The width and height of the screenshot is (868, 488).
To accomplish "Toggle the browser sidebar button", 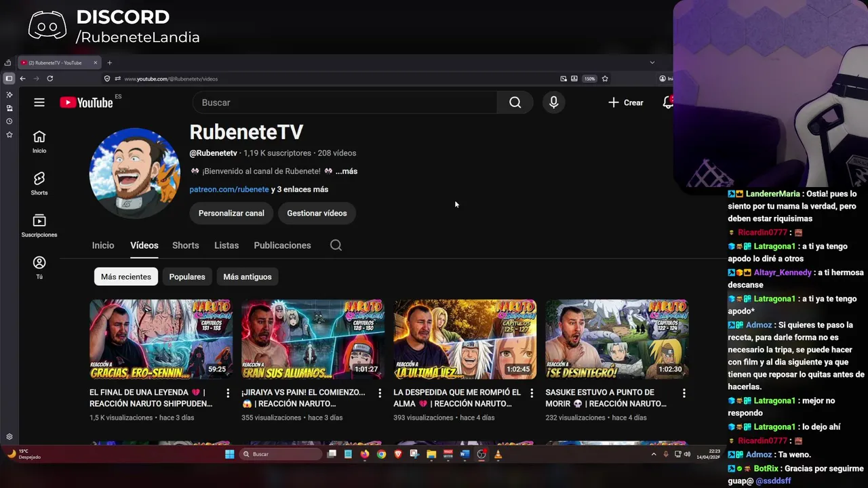I will [9, 79].
